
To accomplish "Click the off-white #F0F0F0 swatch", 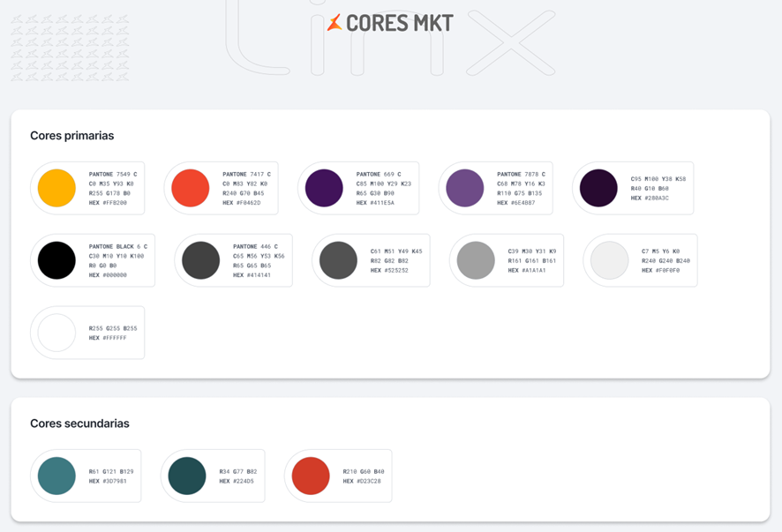I will point(609,260).
